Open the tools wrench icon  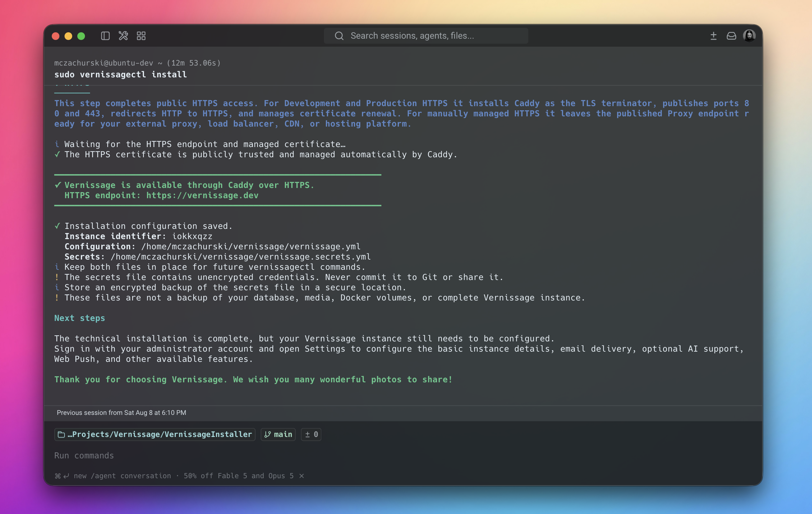(123, 36)
